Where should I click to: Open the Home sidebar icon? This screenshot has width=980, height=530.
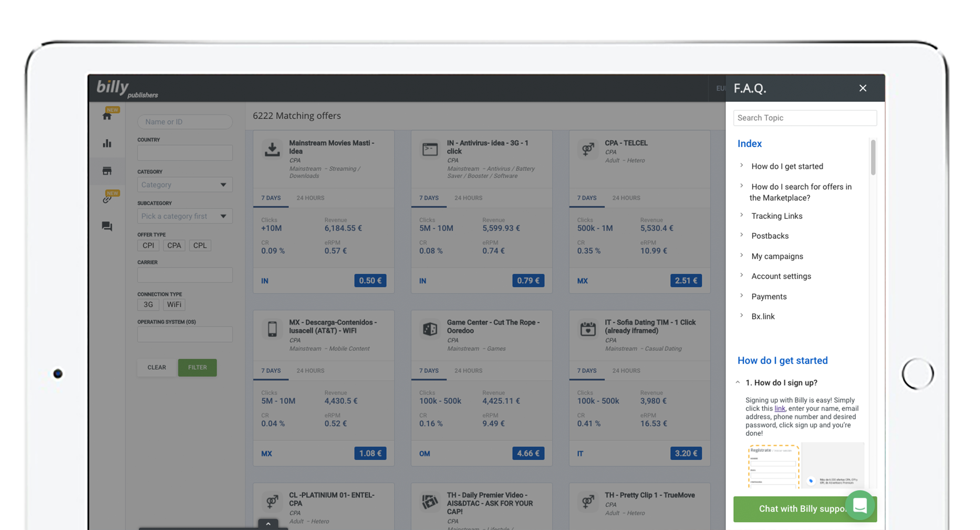tap(107, 116)
